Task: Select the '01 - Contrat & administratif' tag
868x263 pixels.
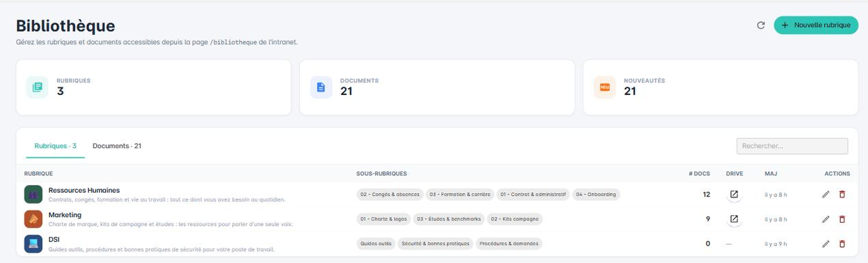Action: (x=533, y=194)
